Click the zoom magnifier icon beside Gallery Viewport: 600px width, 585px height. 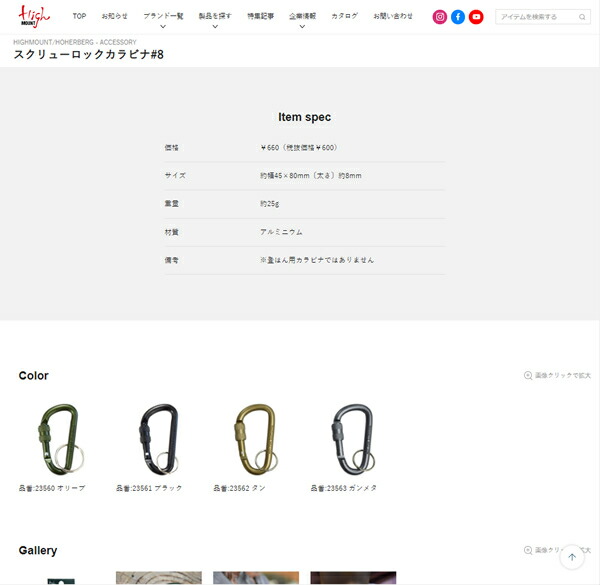coord(528,550)
